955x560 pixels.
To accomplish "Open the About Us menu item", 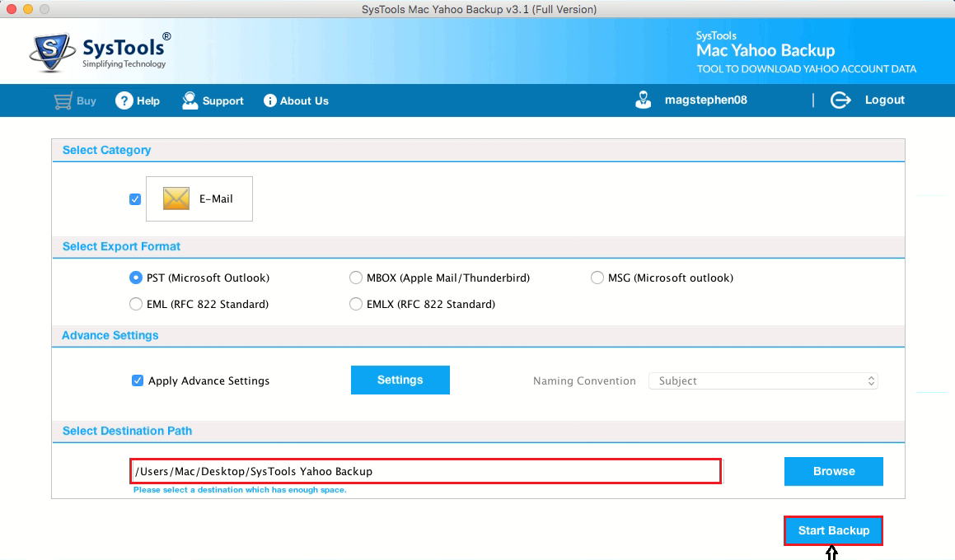I will coord(296,101).
